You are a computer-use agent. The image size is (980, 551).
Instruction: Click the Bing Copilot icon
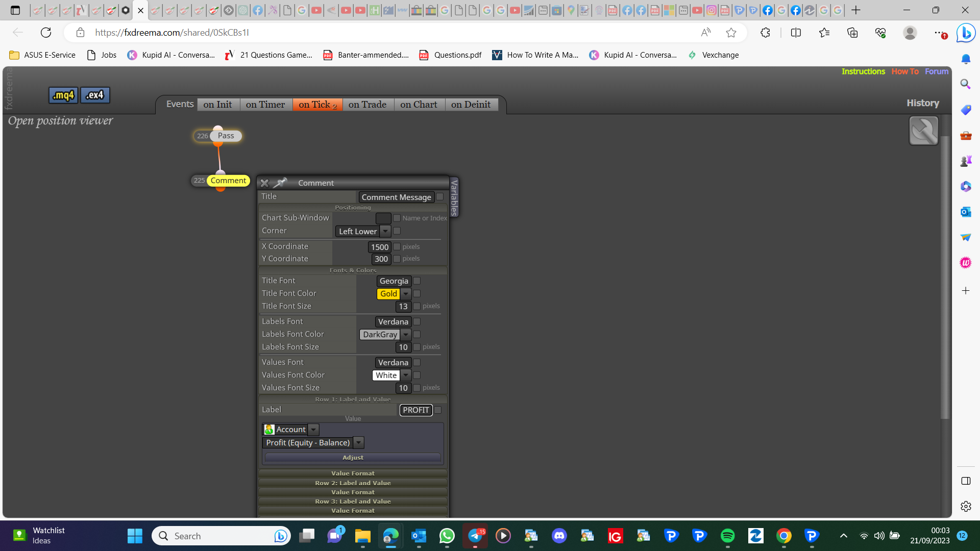tap(966, 33)
